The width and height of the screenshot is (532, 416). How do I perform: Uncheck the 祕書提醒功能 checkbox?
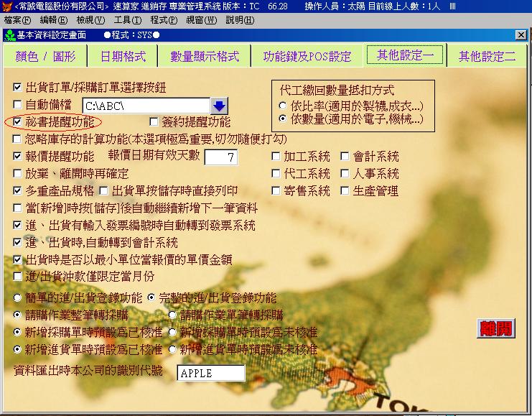tap(18, 122)
